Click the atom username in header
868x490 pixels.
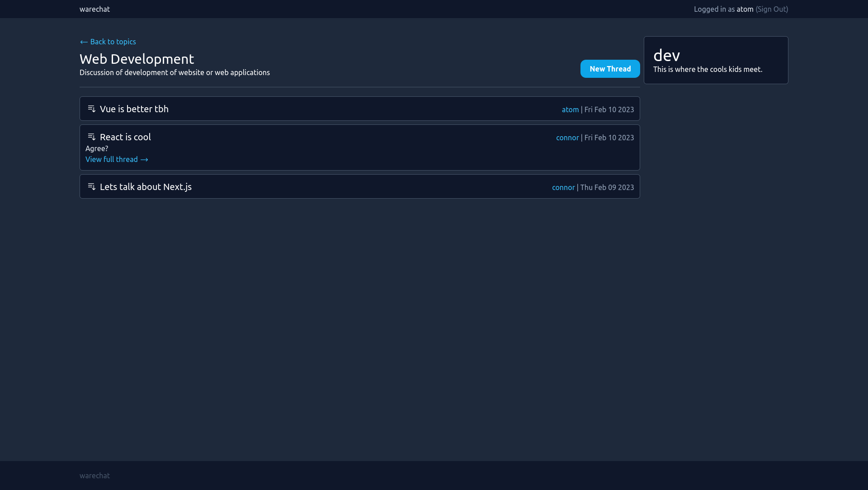click(745, 9)
